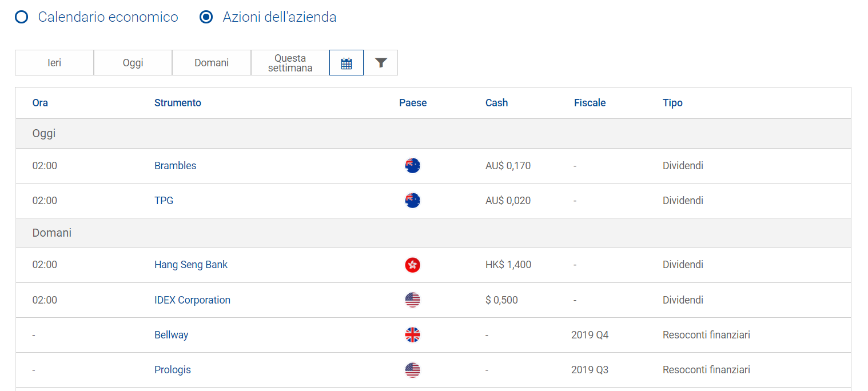Image resolution: width=868 pixels, height=391 pixels.
Task: Click 2019 Q3 fiscal value
Action: pyautogui.click(x=590, y=370)
